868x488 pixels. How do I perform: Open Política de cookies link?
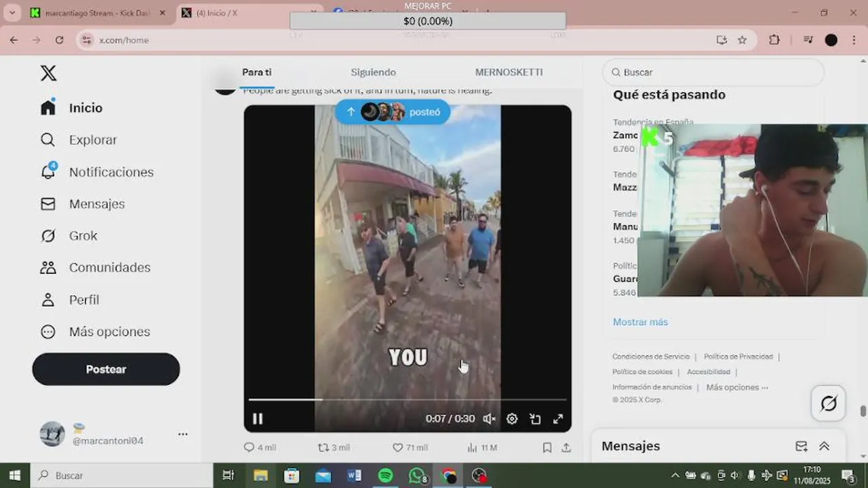[x=642, y=372]
